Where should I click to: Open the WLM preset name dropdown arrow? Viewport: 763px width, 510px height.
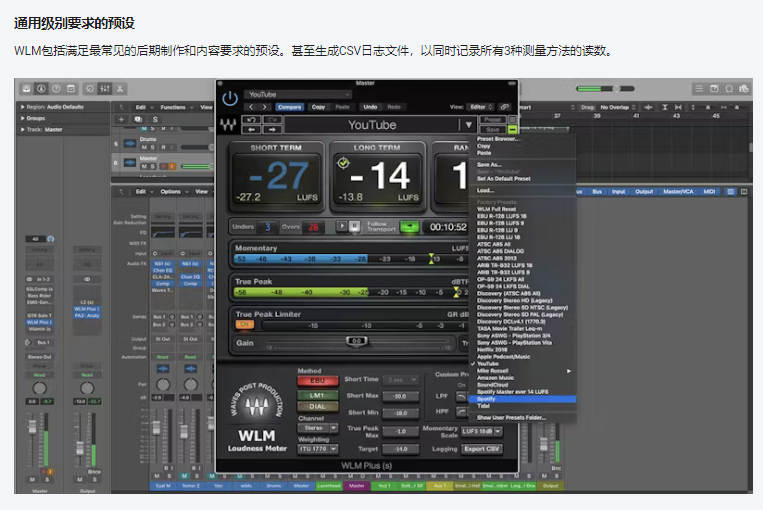tap(469, 125)
